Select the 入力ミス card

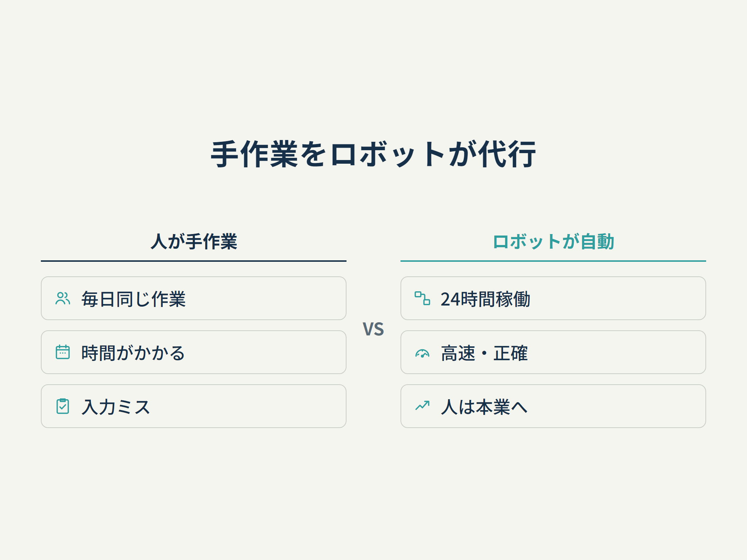194,407
